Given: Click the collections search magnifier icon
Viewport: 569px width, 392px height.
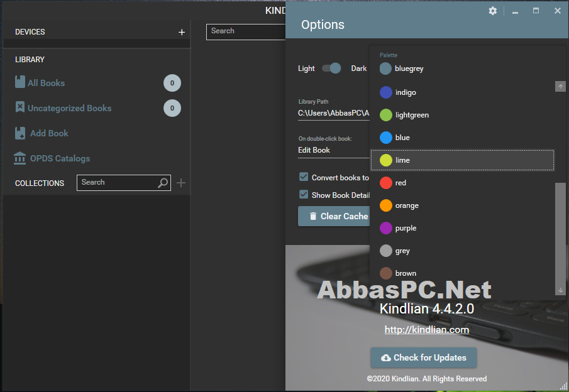Looking at the screenshot, I should pos(163,183).
